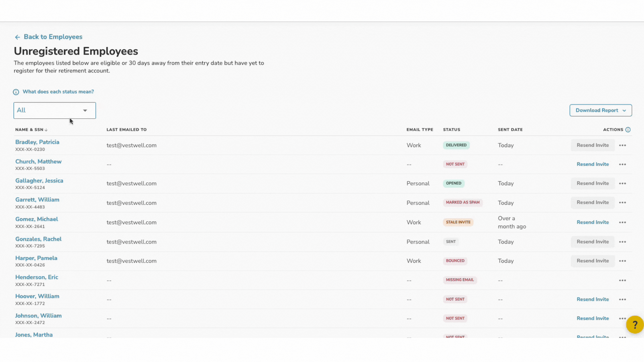
Task: Resend invite to Hoover, William
Action: 592,299
